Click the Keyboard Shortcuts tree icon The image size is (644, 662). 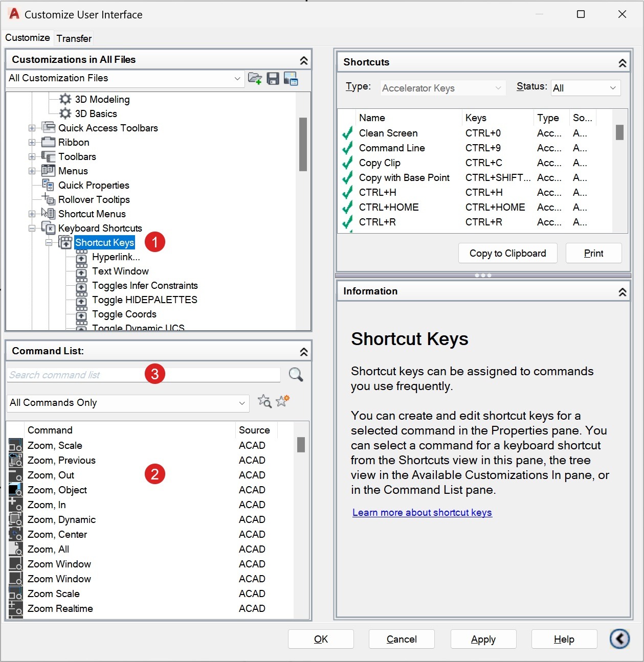49,228
